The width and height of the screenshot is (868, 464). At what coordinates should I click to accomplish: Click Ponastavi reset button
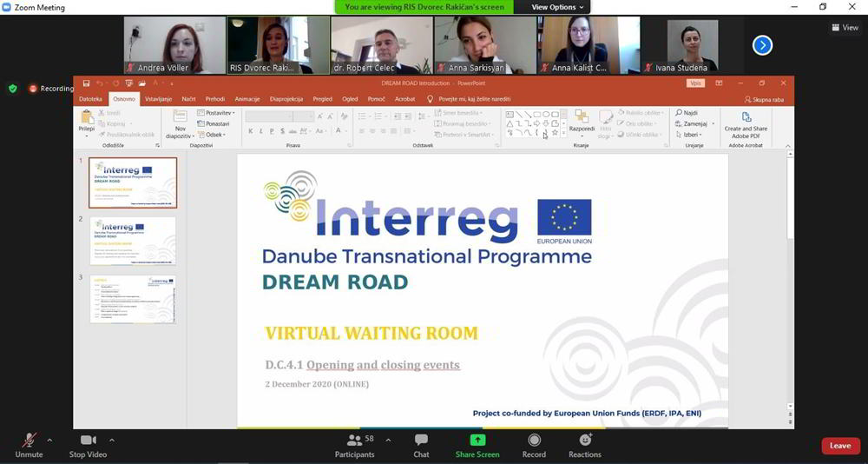[x=214, y=123]
